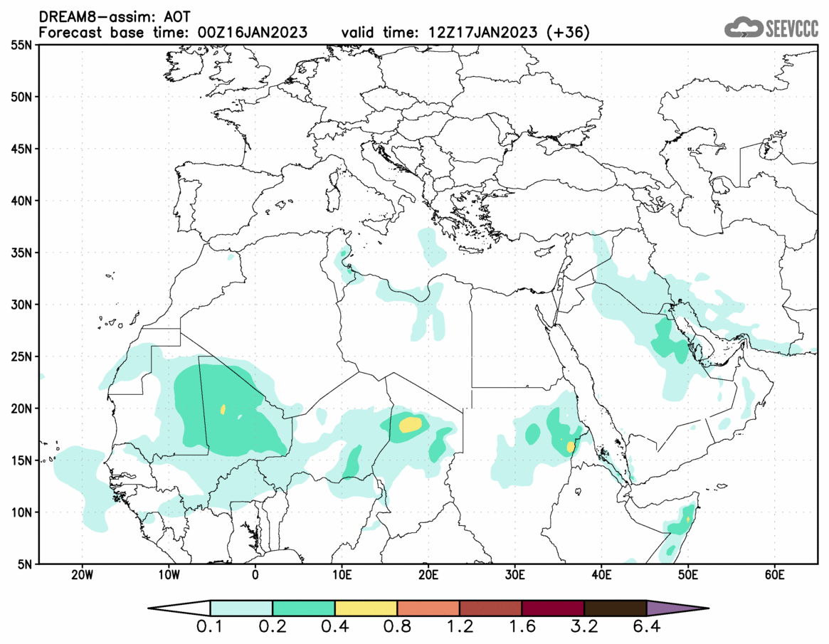This screenshot has width=829, height=644.
Task: Click the '10E' longitude label
Action: [x=342, y=575]
